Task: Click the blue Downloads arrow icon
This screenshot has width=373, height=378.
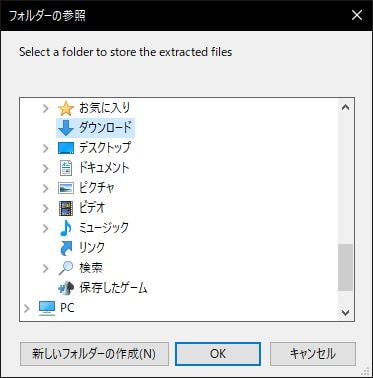Action: [x=66, y=128]
